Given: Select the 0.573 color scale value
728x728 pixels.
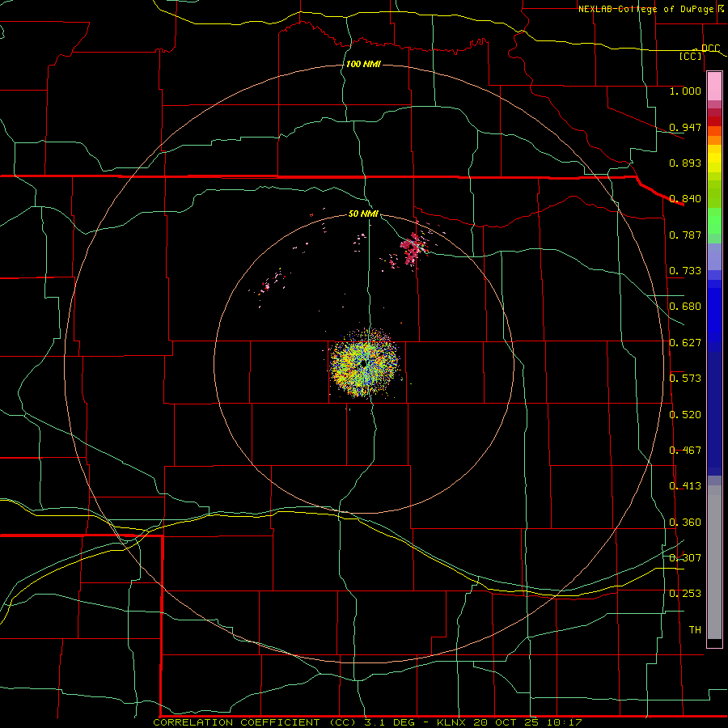Looking at the screenshot, I should point(685,378).
